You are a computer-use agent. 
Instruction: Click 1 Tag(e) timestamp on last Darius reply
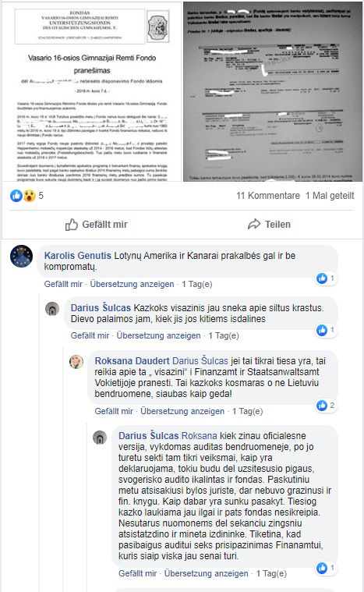tap(271, 573)
